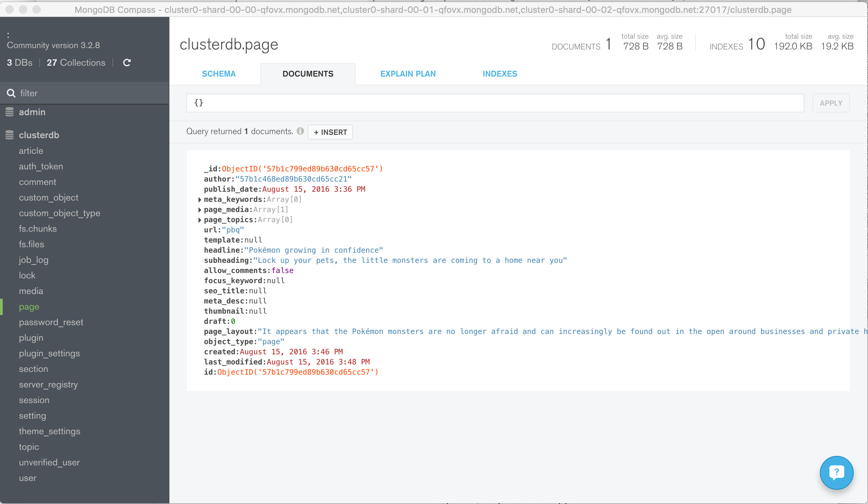Screen dimensions: 868x504
Task: Click the headline value text
Action: tap(313, 250)
